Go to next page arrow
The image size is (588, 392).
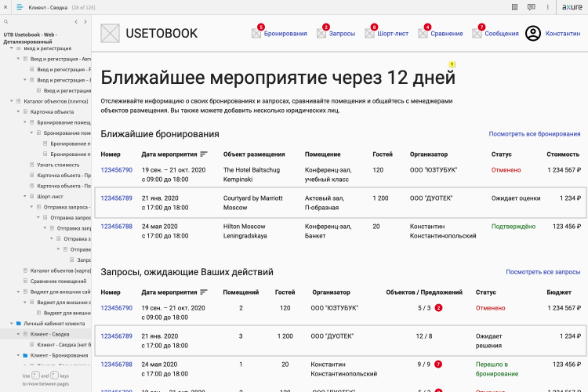[x=85, y=22]
